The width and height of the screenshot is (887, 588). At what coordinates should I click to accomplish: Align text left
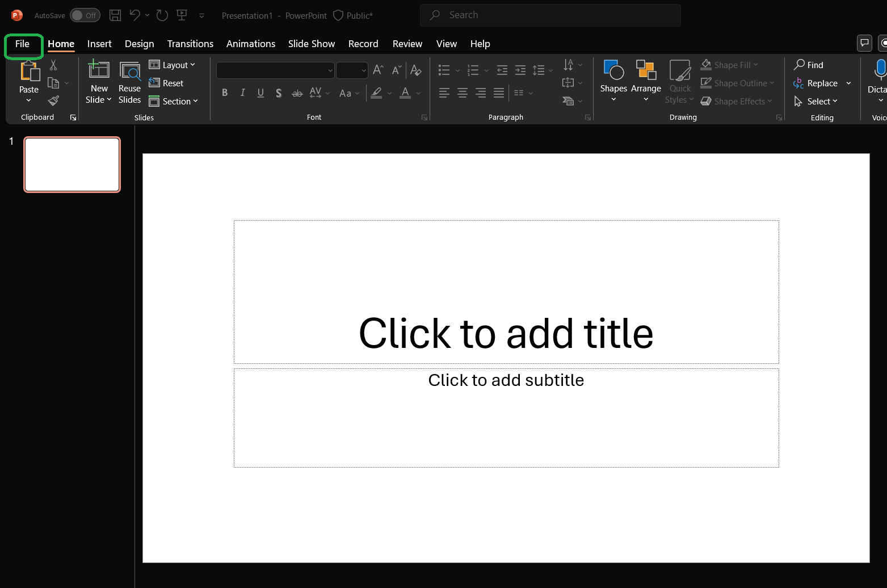click(x=444, y=93)
